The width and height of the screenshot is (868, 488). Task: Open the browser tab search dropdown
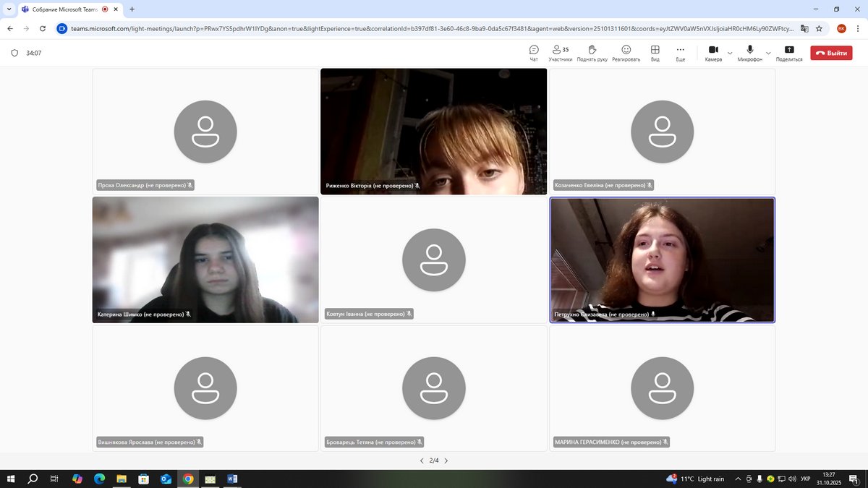click(x=9, y=9)
